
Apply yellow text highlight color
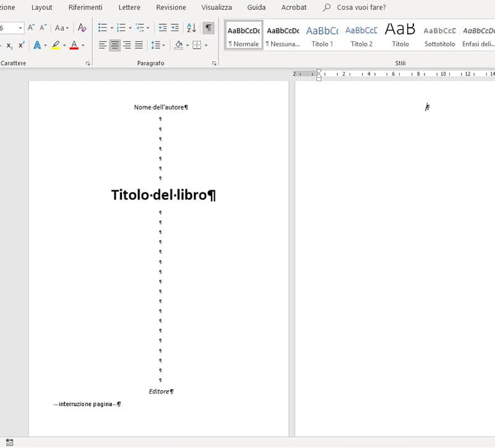56,45
